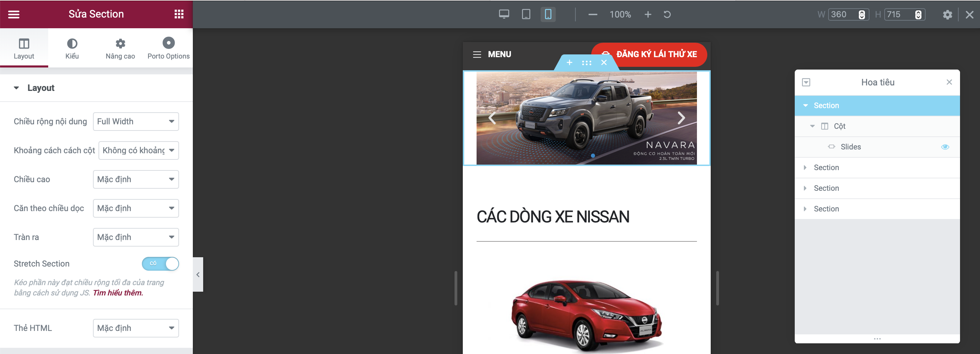The image size is (980, 354).
Task: Click ĐĂNG KÝ LÁI THỬ XE button
Action: (649, 54)
